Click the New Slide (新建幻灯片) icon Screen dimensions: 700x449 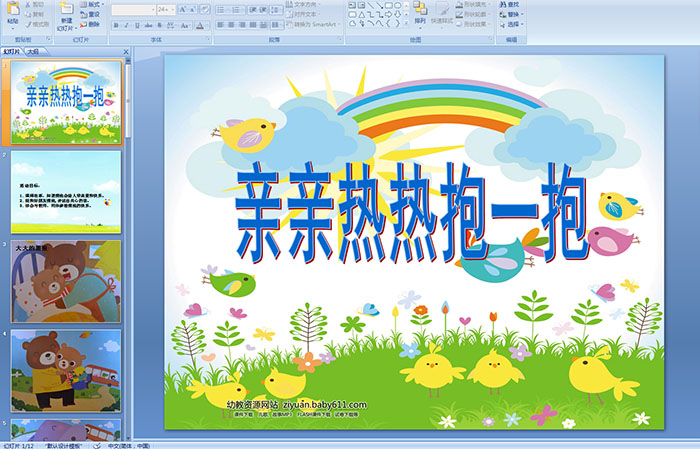66,8
